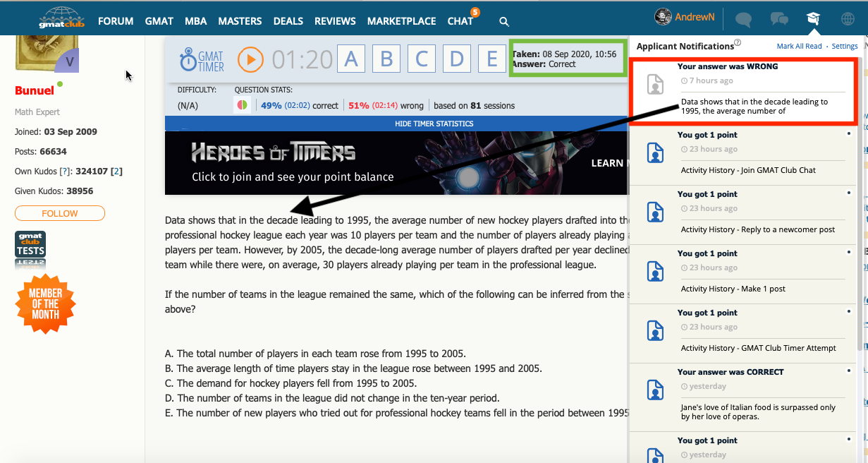Click the globe icon in header
The height and width of the screenshot is (463, 868).
(x=848, y=19)
